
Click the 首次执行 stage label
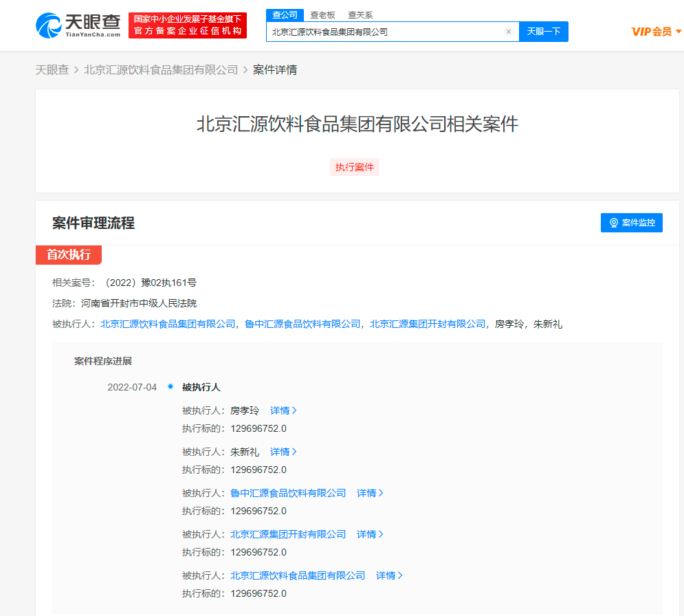tap(69, 255)
